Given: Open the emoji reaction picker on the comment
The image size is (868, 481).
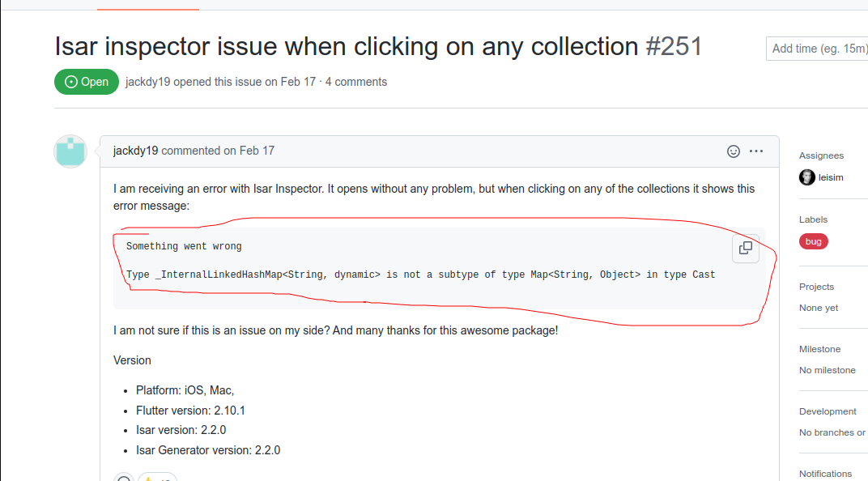Looking at the screenshot, I should click(x=733, y=151).
